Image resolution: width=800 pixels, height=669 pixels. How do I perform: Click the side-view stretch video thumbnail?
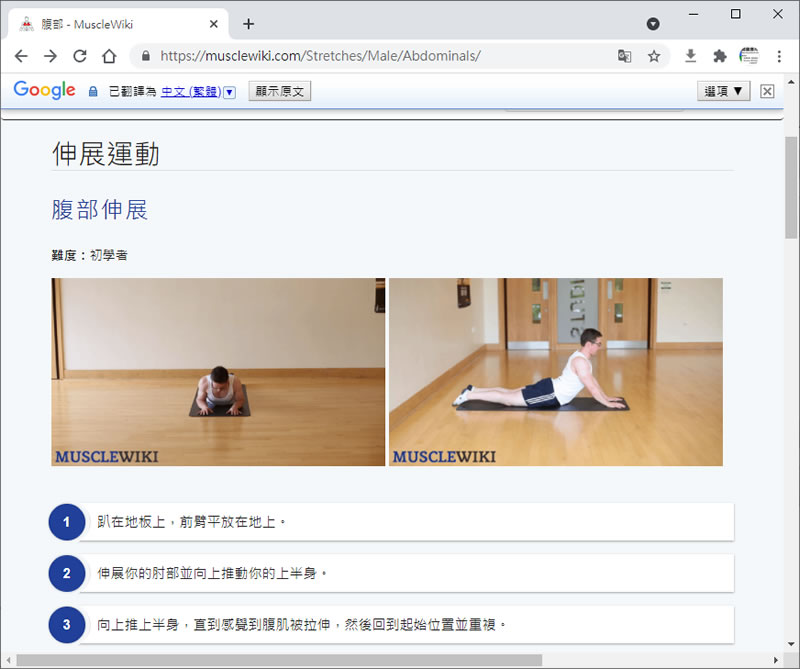556,371
